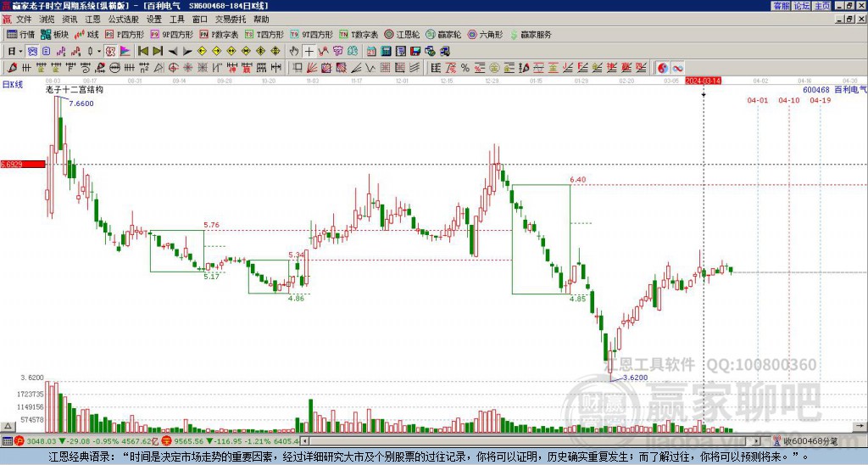
Task: Open the 江恩 menu
Action: click(x=92, y=20)
